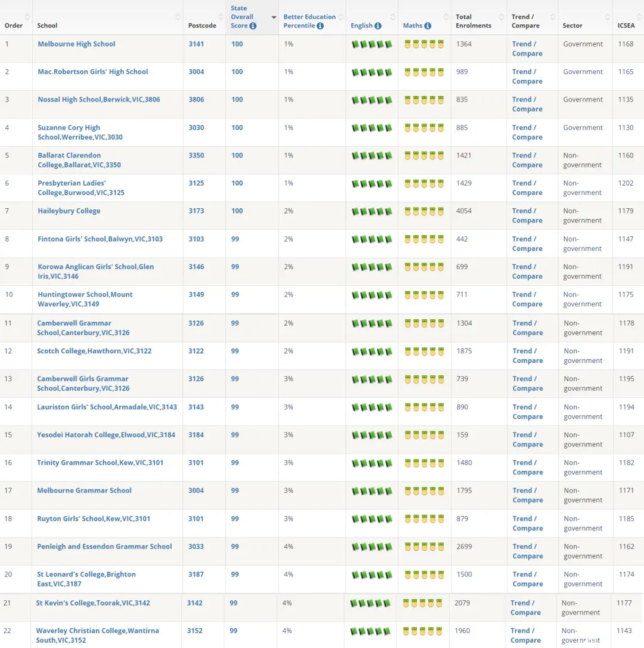Click info icon next to Maths header
This screenshot has height=648, width=644.
(x=428, y=26)
